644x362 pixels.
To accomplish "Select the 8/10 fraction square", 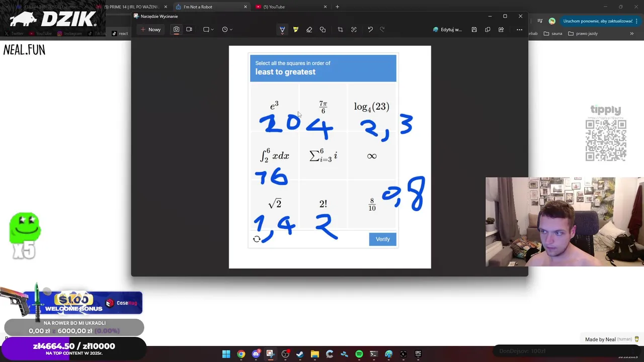I will [x=372, y=204].
